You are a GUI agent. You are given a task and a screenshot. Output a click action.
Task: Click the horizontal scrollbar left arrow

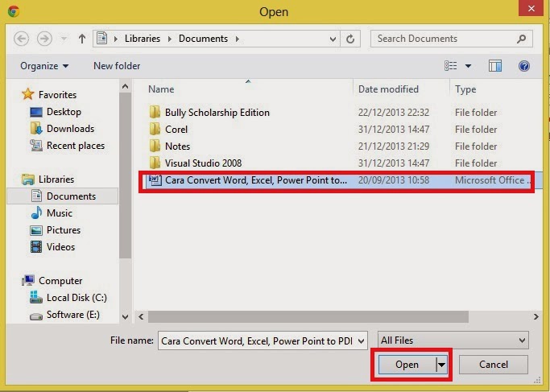click(141, 316)
